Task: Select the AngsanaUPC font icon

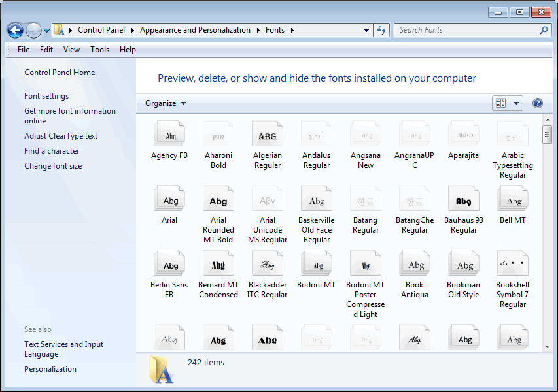Action: click(x=415, y=134)
